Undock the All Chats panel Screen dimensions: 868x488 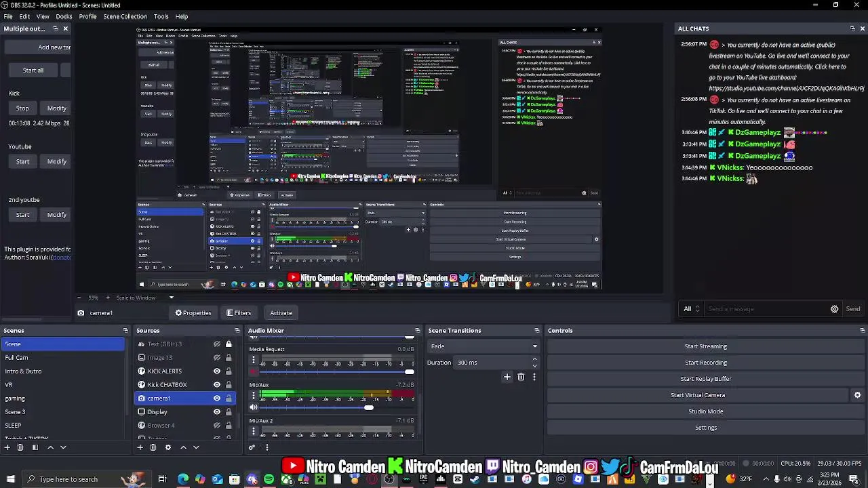pos(852,28)
